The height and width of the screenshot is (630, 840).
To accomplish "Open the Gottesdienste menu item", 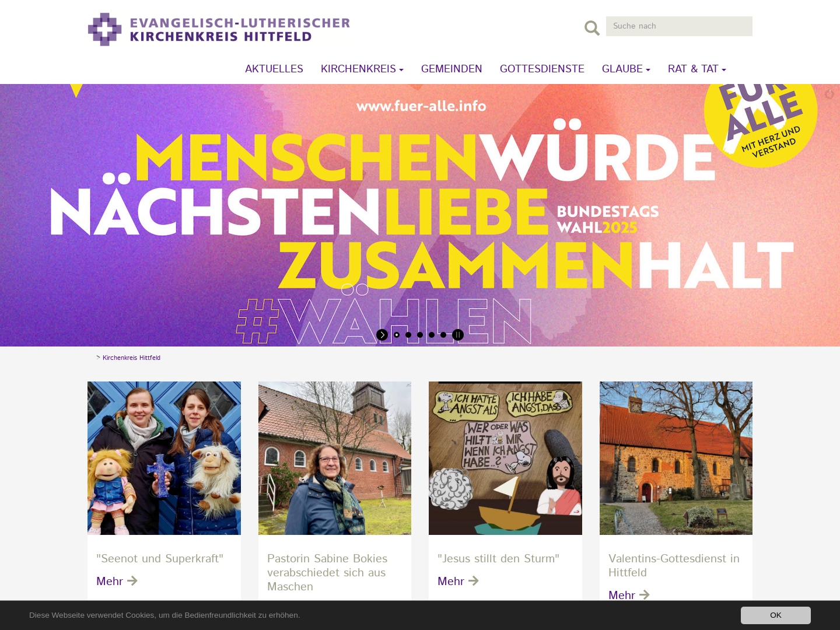I will click(x=542, y=69).
